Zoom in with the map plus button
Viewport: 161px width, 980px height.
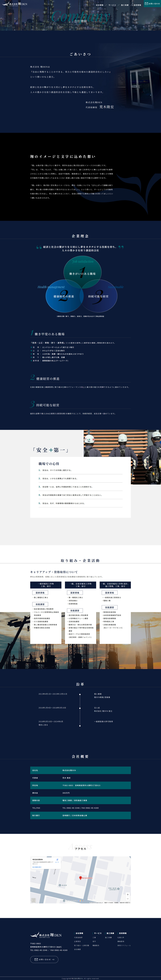128,894
